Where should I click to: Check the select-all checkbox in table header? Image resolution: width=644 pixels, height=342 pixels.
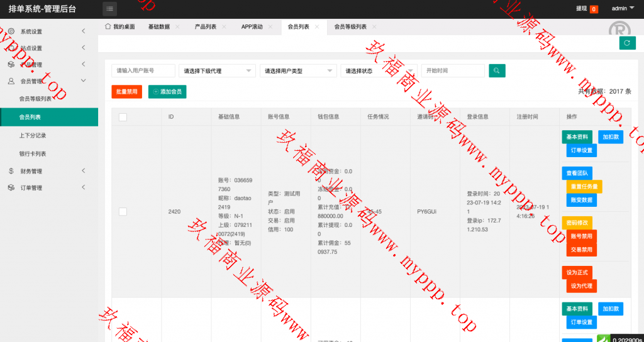(x=123, y=117)
